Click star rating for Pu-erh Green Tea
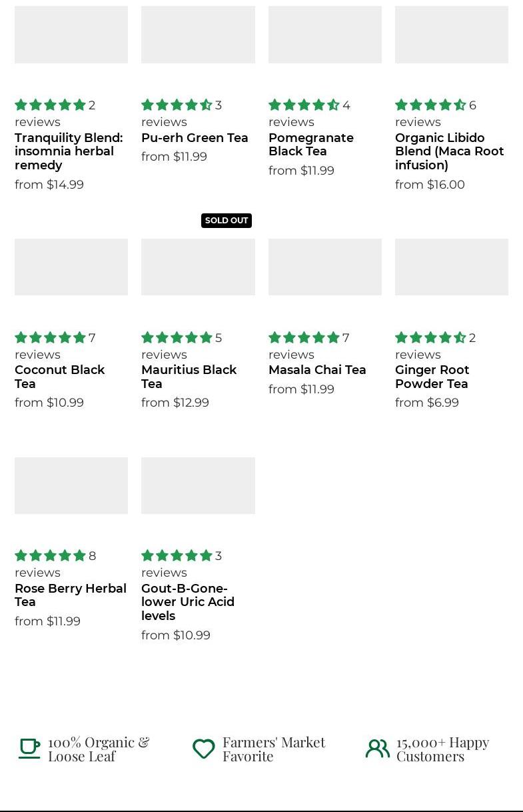 (177, 105)
